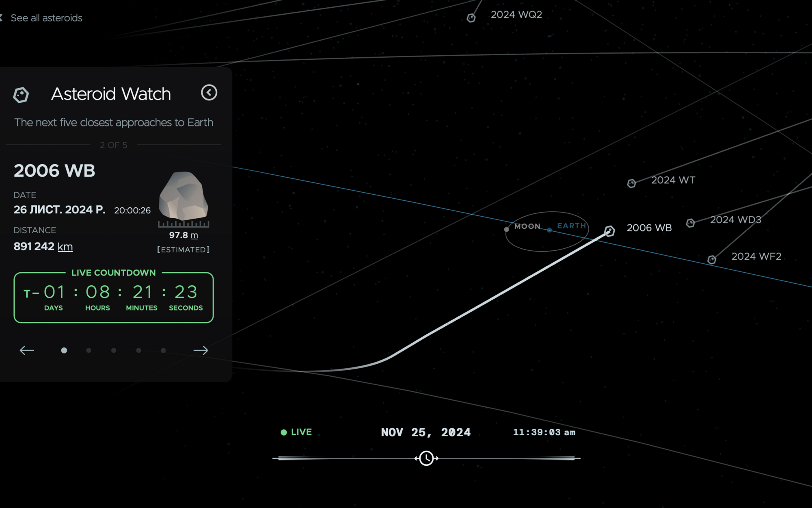Select the 2024 WT asteroid icon
Screen dimensions: 812x508
[x=631, y=184]
